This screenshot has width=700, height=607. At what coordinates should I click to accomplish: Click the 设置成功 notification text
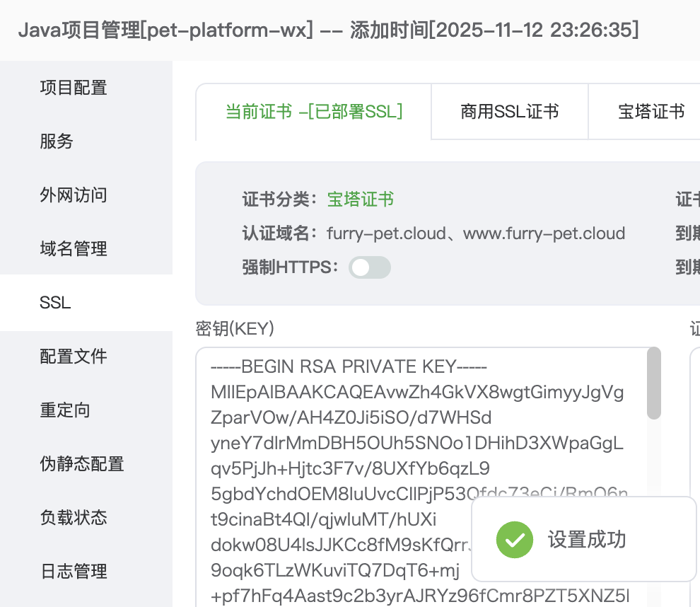click(587, 540)
